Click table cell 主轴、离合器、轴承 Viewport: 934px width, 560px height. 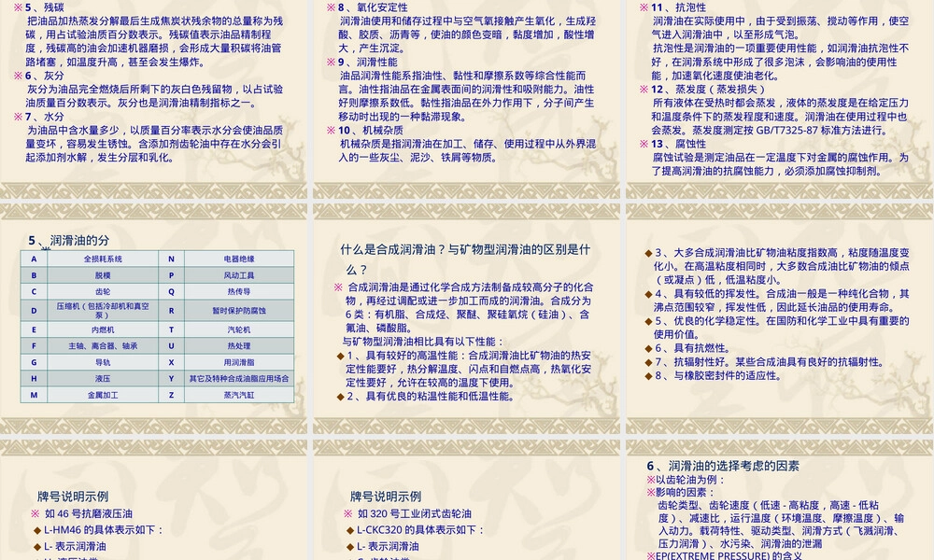pyautogui.click(x=103, y=345)
